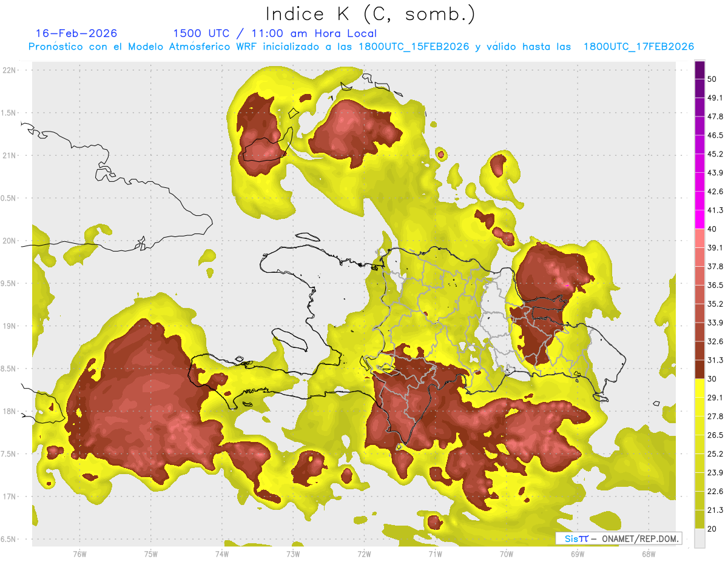Screen dimensions: 728x562
Task: Click the '32.6' legend value
Action: [715, 341]
